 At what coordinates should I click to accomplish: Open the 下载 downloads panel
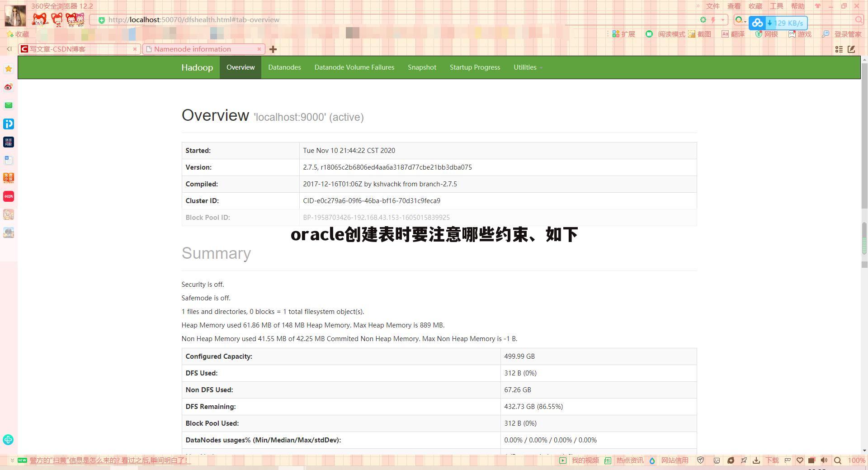coord(773,460)
